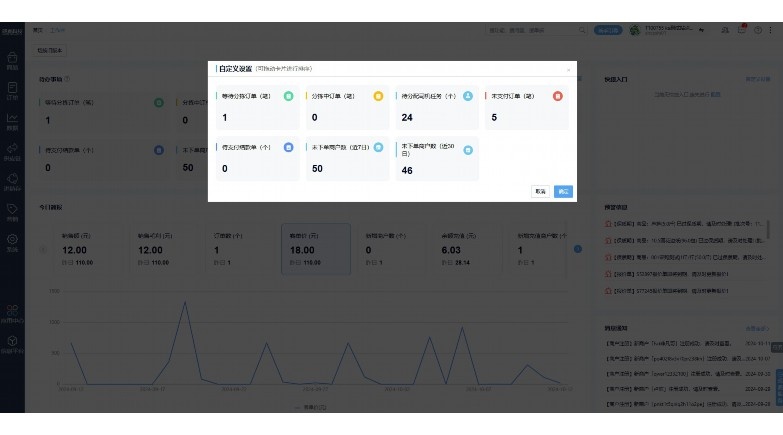
Task: Click dark blue icon on dialog card showing 0
Action: (x=289, y=147)
